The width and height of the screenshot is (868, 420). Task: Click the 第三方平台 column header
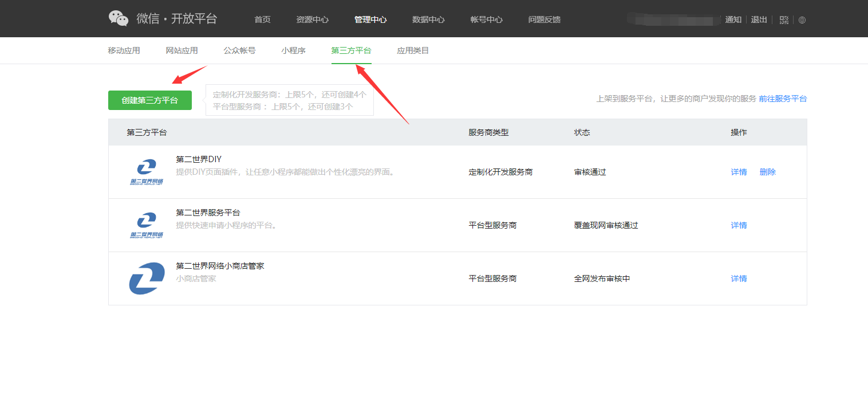[x=147, y=132]
